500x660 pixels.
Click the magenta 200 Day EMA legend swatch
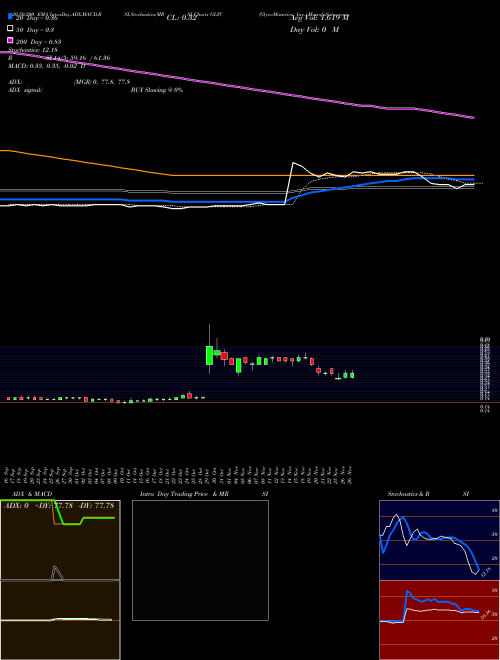point(10,40)
